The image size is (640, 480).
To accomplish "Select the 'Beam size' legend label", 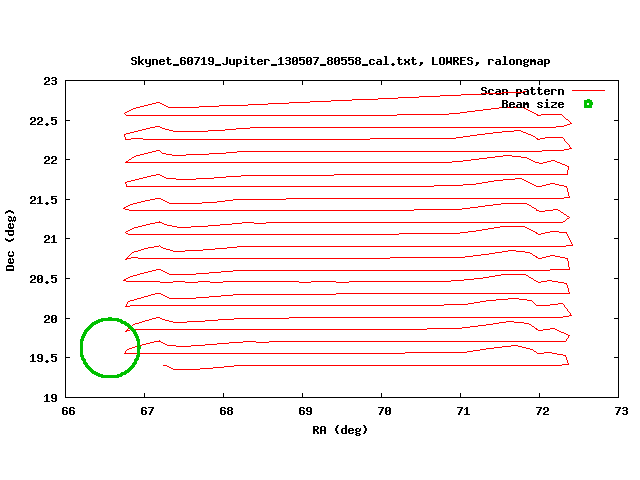I will (x=533, y=104).
